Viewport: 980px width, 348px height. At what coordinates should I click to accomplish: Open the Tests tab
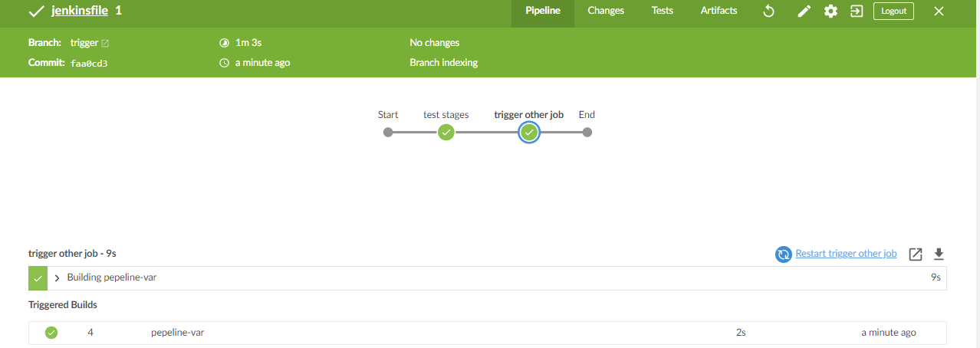[663, 11]
